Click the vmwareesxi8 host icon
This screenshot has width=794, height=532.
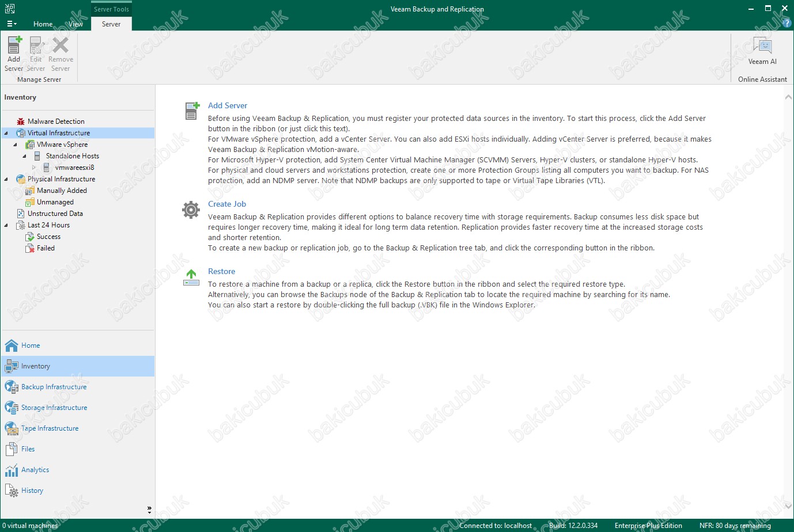tap(47, 168)
